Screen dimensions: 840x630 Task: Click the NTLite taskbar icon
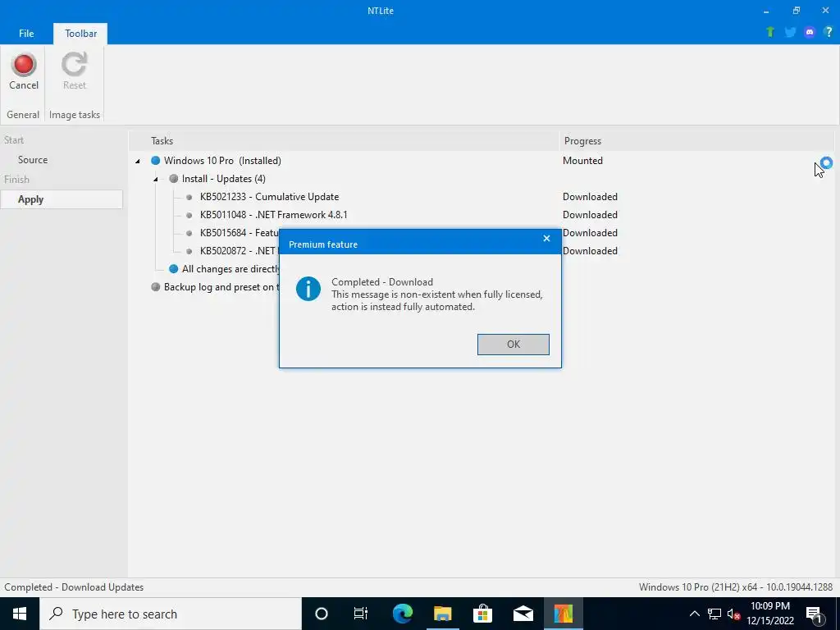(x=563, y=614)
